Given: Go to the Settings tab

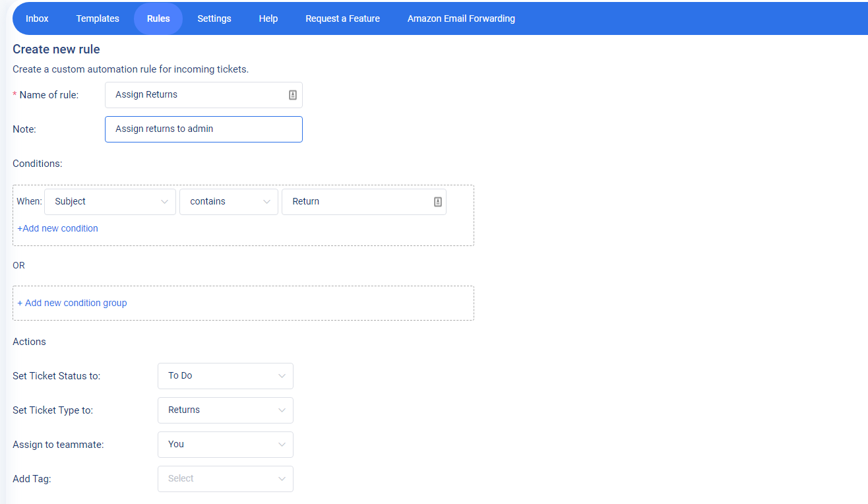Looking at the screenshot, I should (x=214, y=18).
